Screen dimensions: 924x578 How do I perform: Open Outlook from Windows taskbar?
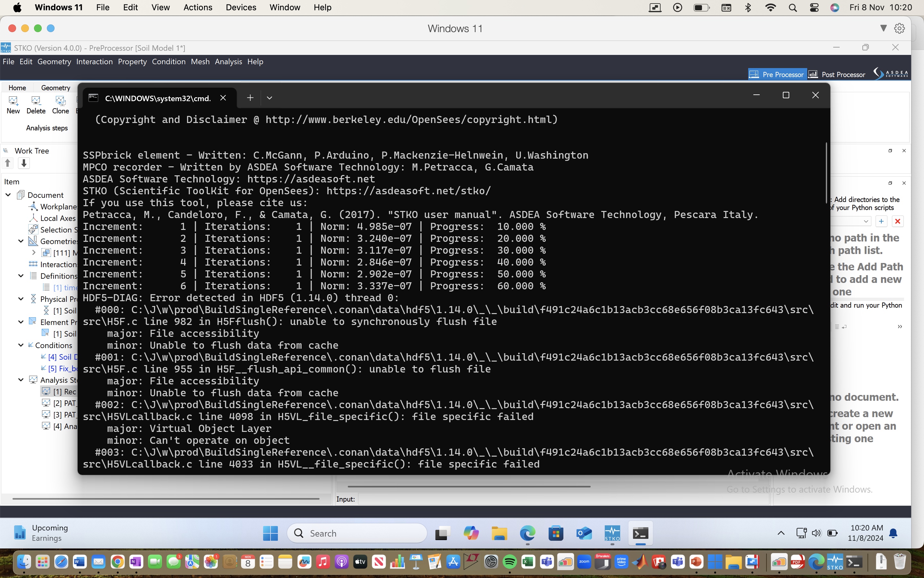(584, 533)
